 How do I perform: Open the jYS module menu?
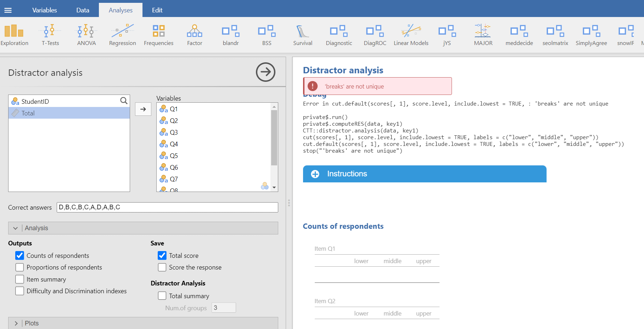point(447,35)
